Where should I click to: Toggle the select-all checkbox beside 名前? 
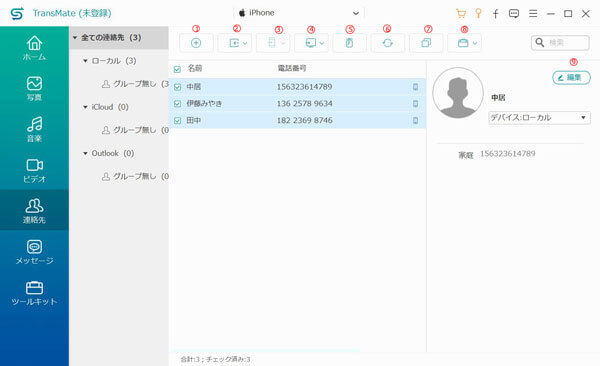tap(177, 69)
